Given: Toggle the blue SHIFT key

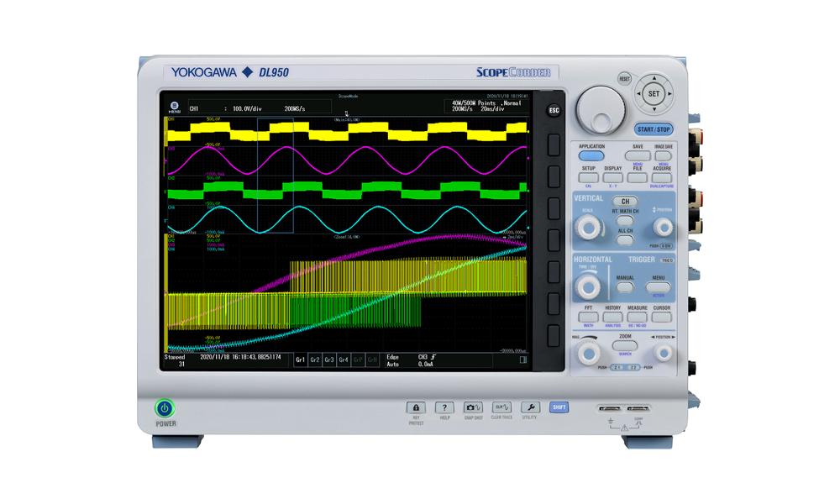Looking at the screenshot, I should pos(559,407).
